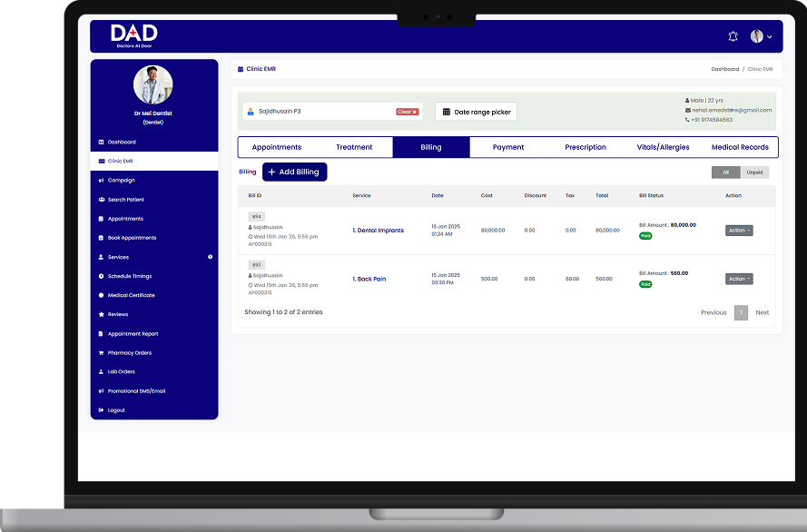Open Lab Orders from sidebar
This screenshot has width=807, height=532.
tap(121, 372)
